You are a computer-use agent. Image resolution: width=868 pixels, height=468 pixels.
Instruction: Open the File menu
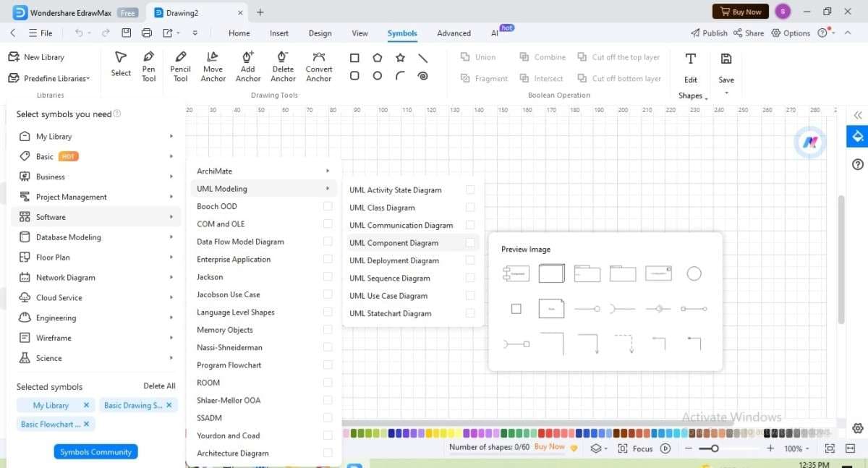(41, 33)
